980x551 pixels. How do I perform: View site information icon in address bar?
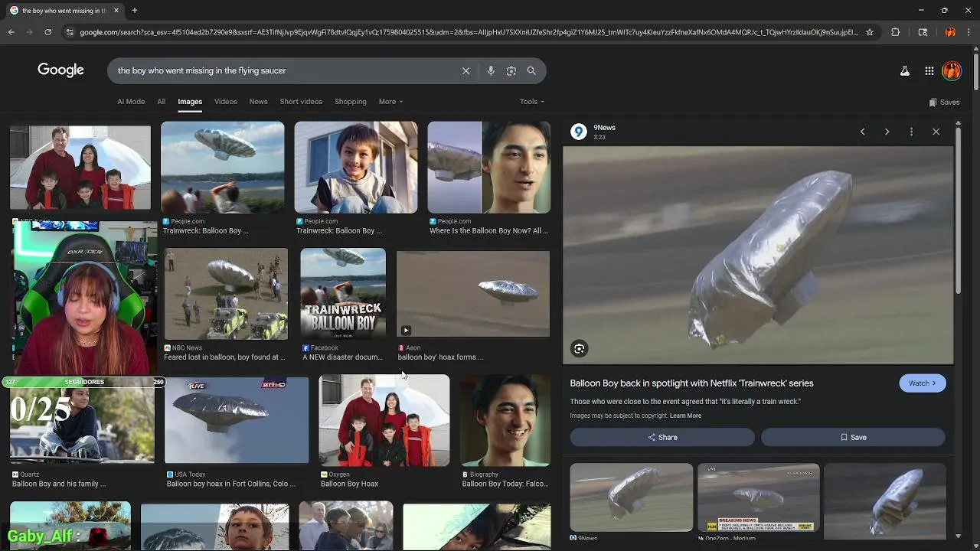[70, 32]
